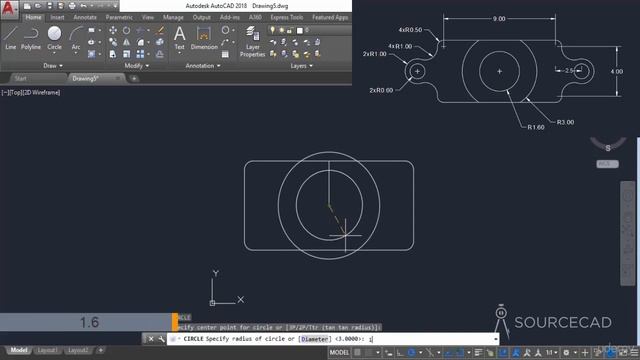This screenshot has height=360, width=640.
Task: Open the Layout1 tab
Action: [47, 350]
